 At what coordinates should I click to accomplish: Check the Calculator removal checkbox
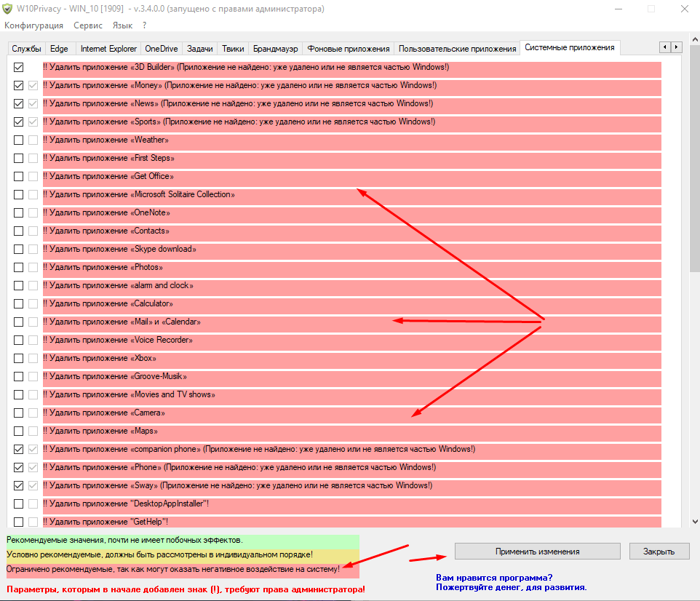(18, 303)
